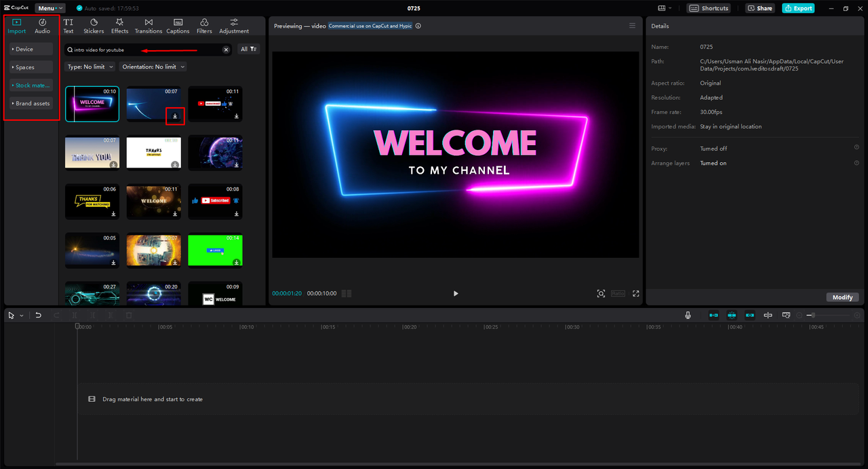Click the preview axis split icon in timeline toolbar

point(768,315)
